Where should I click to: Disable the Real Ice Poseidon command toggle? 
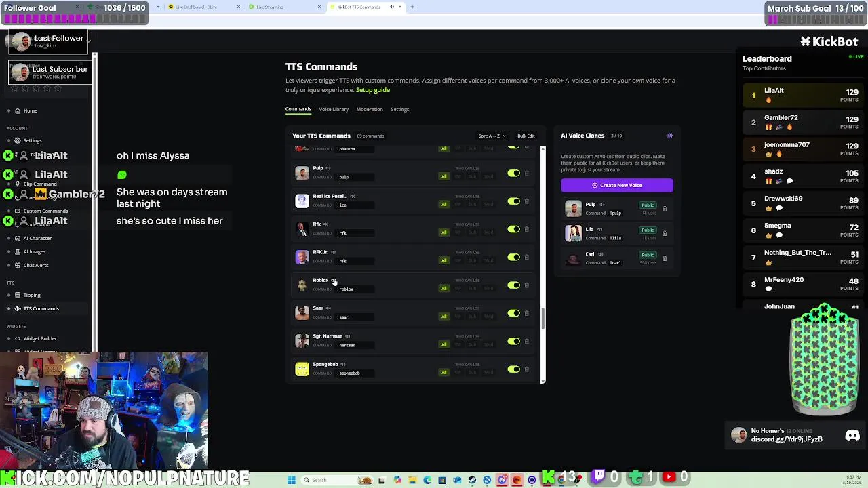(513, 201)
